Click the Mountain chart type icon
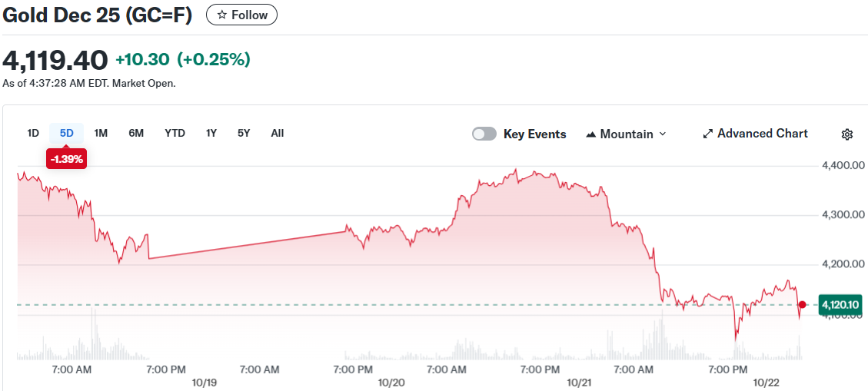 coord(591,134)
